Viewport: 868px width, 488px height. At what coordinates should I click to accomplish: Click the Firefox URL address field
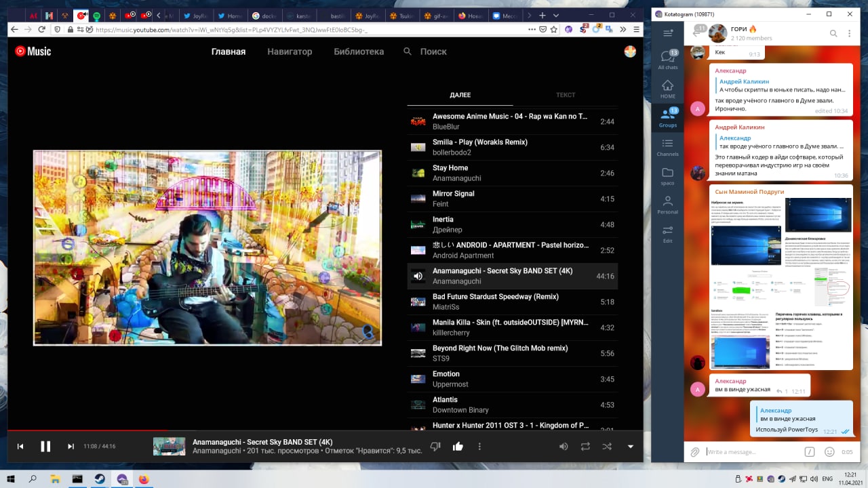pos(305,29)
